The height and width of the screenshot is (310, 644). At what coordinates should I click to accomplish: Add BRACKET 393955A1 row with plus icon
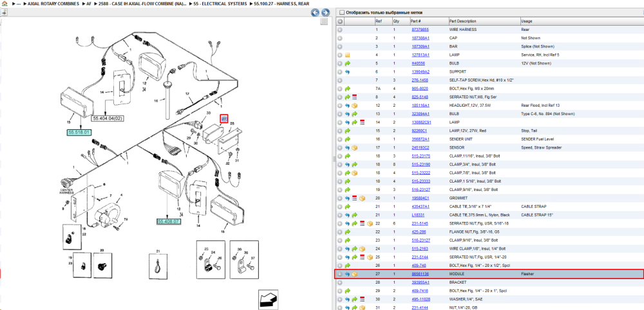[340, 282]
